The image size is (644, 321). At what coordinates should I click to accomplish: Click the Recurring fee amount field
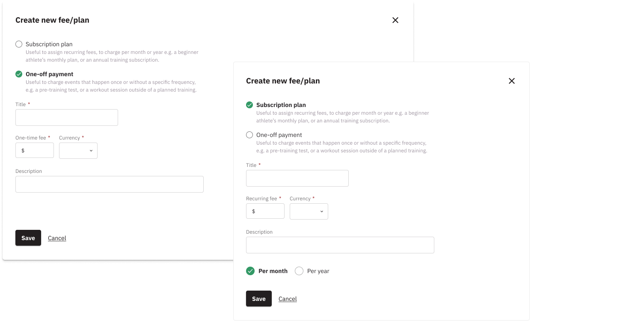click(x=268, y=211)
